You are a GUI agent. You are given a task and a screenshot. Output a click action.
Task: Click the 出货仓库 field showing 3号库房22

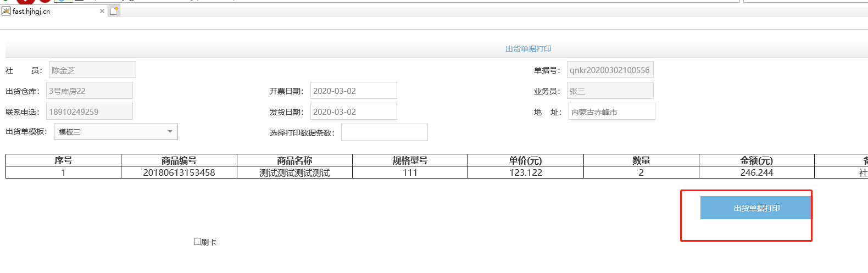point(90,91)
